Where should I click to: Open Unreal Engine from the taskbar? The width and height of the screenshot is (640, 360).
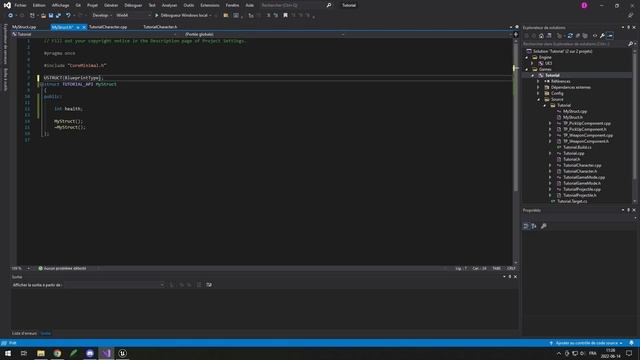click(122, 353)
